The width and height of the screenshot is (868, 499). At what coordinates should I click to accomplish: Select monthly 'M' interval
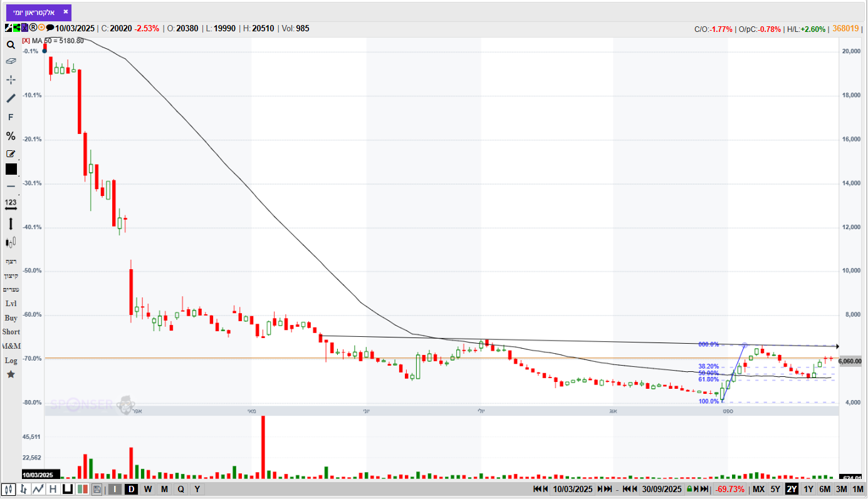point(164,489)
